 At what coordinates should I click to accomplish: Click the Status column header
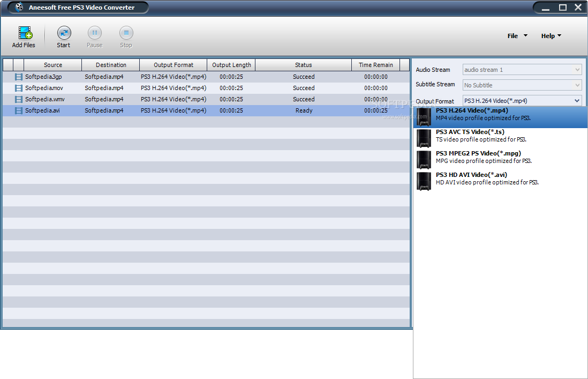(x=304, y=65)
